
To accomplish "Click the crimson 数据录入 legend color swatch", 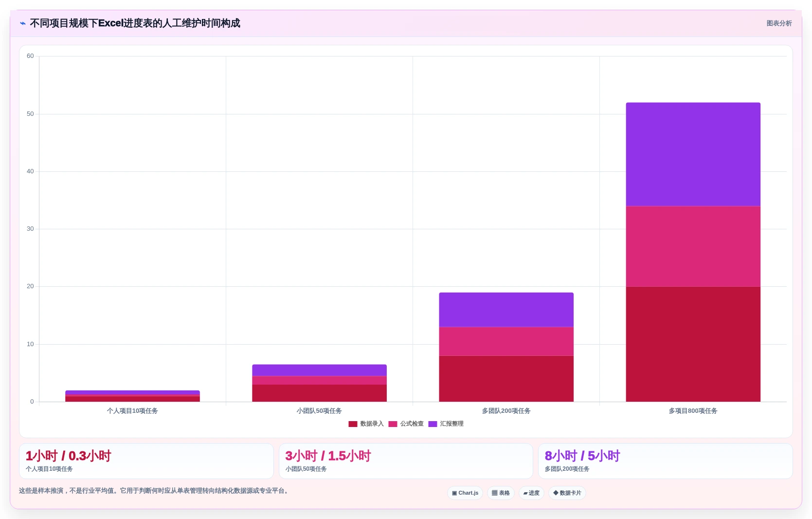I will tap(353, 424).
